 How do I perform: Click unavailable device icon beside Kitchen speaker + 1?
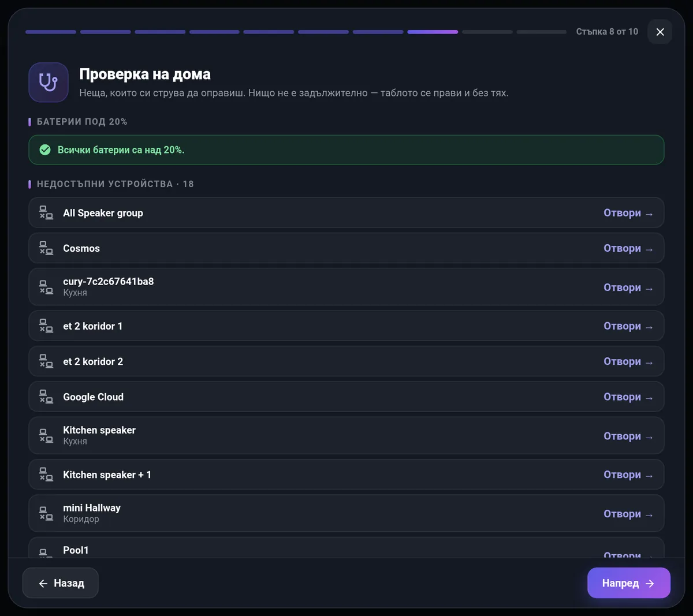coord(46,475)
